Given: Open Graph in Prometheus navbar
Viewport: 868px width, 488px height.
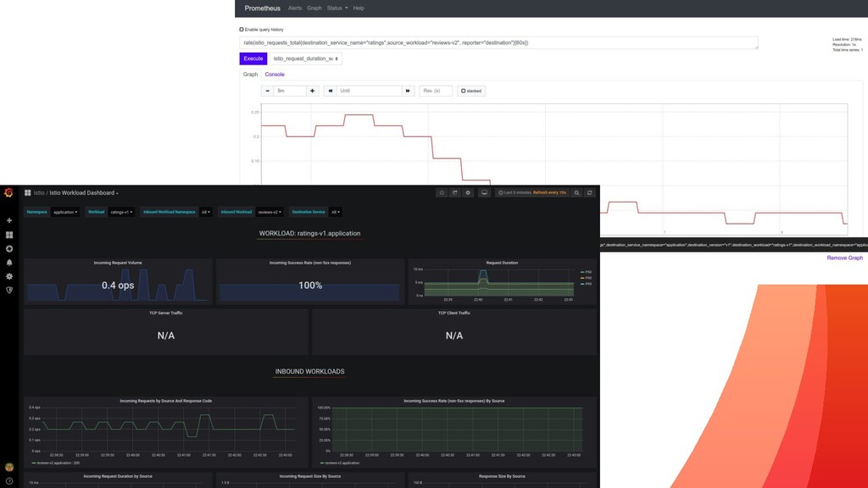Looking at the screenshot, I should click(x=314, y=8).
